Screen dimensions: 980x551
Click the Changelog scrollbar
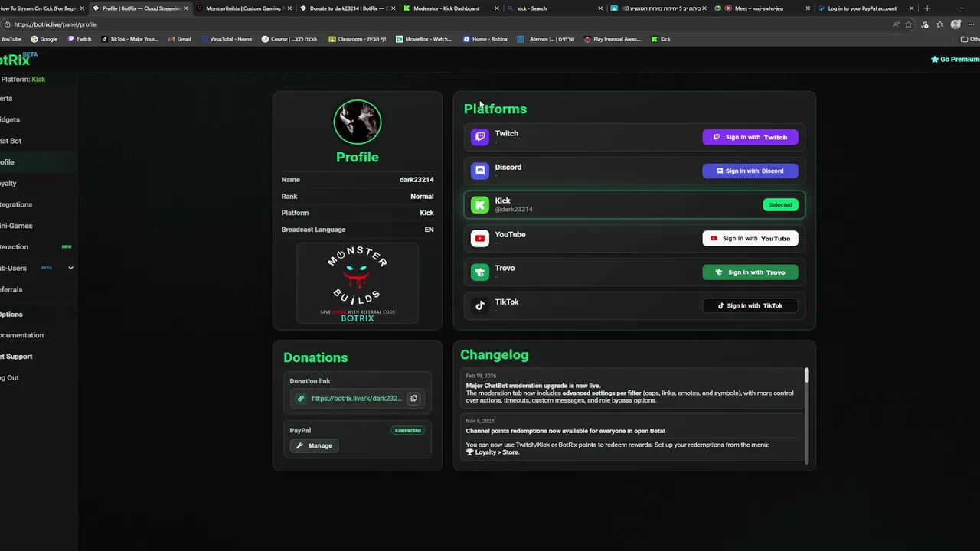point(806,375)
